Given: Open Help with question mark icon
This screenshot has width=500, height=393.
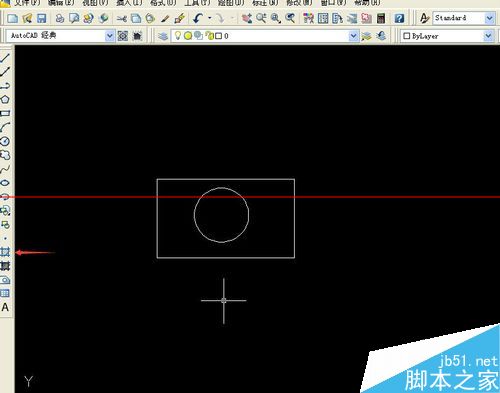Looking at the screenshot, I should 399,18.
